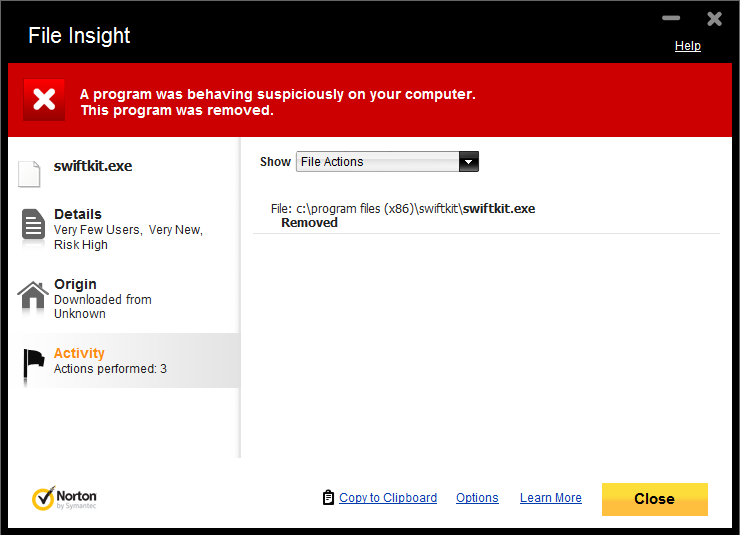Open the Show dropdown arrow

(x=468, y=162)
